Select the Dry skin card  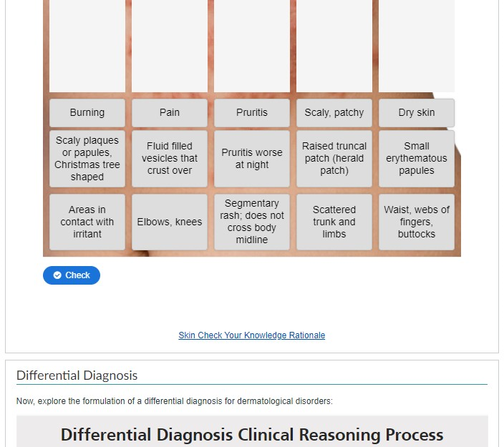coord(416,113)
